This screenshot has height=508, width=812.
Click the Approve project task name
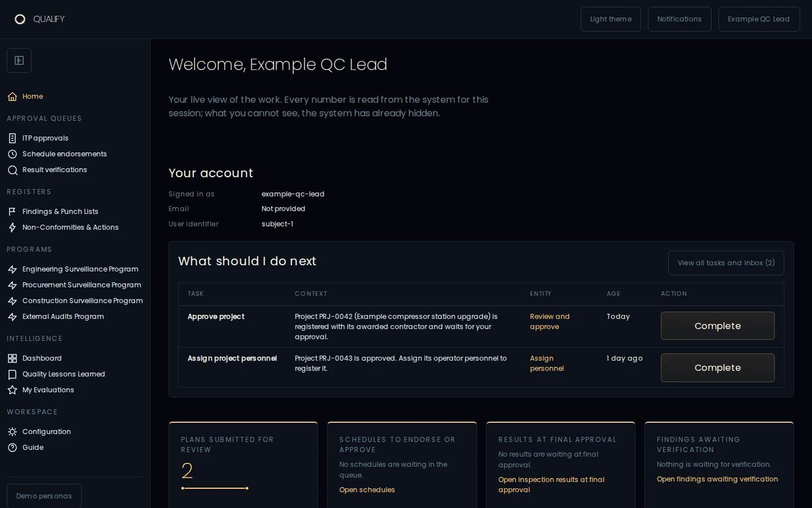(216, 317)
